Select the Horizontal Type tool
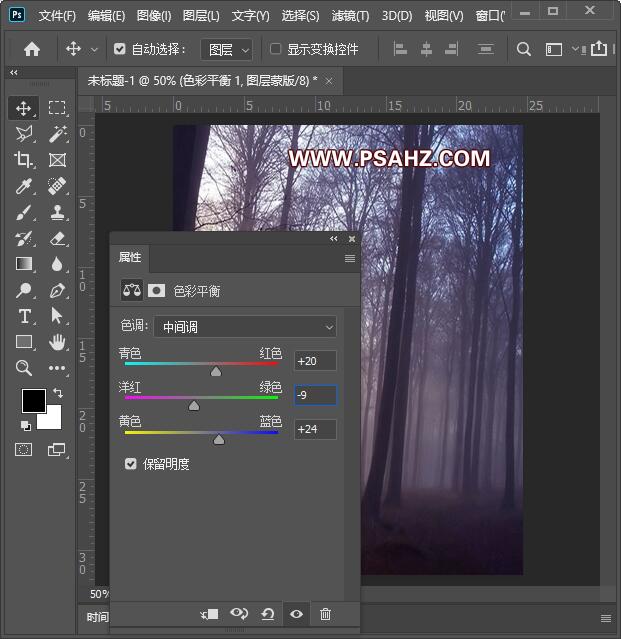This screenshot has width=621, height=639. point(24,316)
